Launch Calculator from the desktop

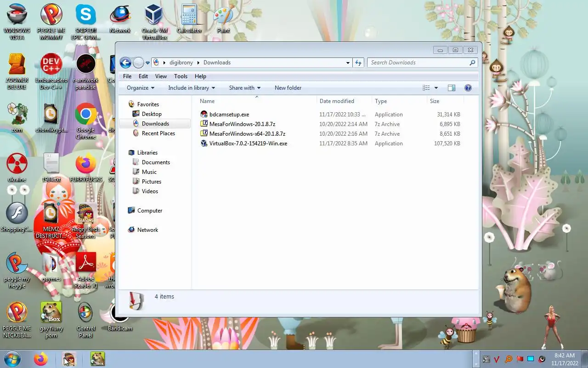189,19
